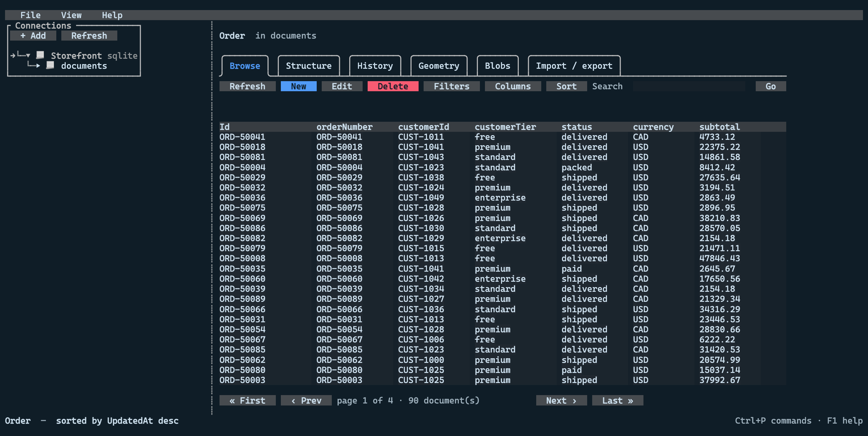This screenshot has height=436, width=868.
Task: Click orderNumber cell ORD-50075
Action: pos(339,208)
